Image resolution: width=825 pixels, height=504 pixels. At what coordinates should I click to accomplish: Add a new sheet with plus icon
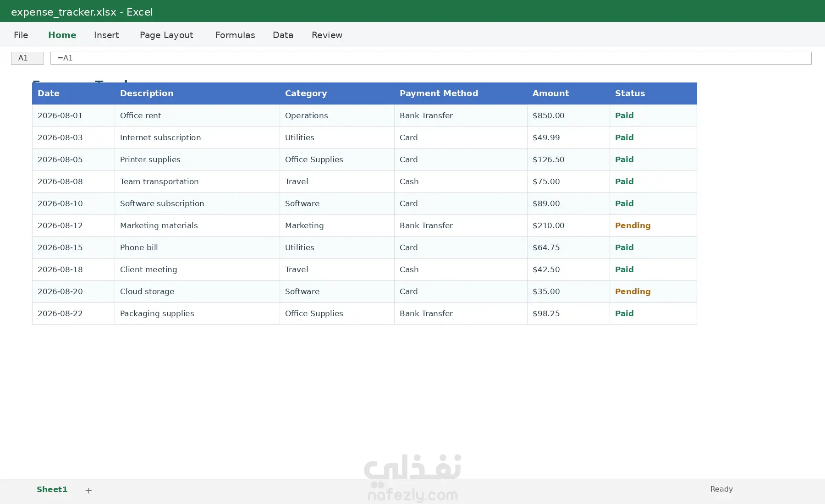tap(88, 490)
